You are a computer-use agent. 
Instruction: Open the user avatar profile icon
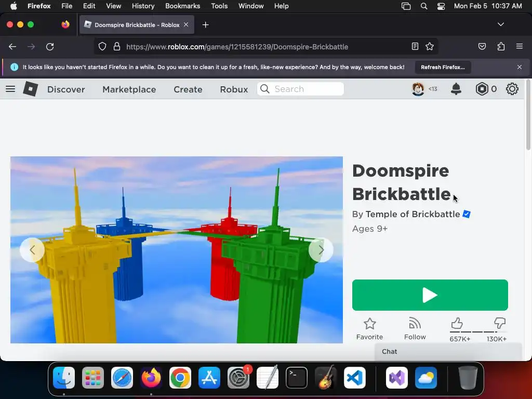[x=418, y=89]
